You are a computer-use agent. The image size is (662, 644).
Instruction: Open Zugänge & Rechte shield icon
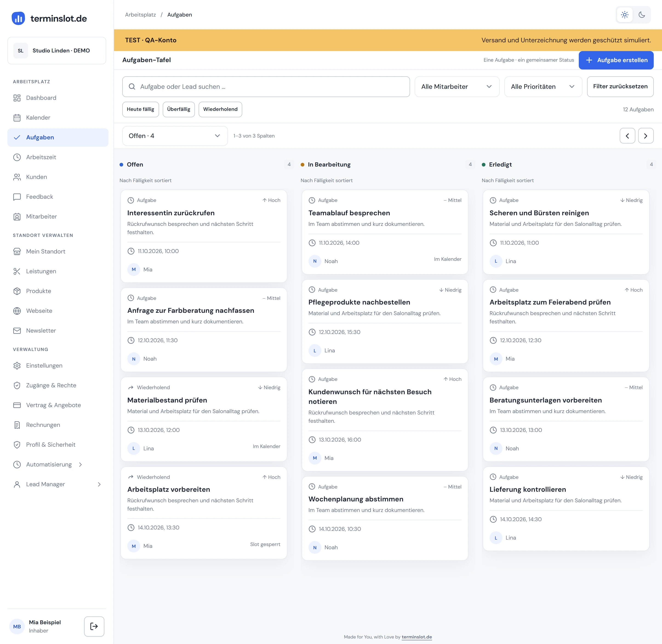tap(17, 385)
